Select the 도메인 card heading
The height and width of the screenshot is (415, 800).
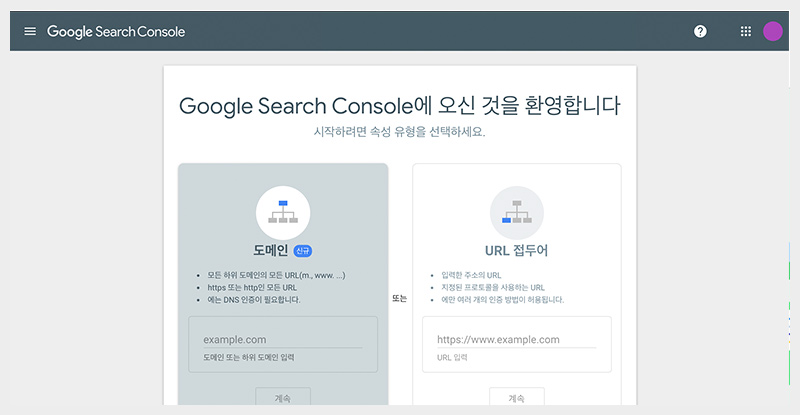coord(270,250)
